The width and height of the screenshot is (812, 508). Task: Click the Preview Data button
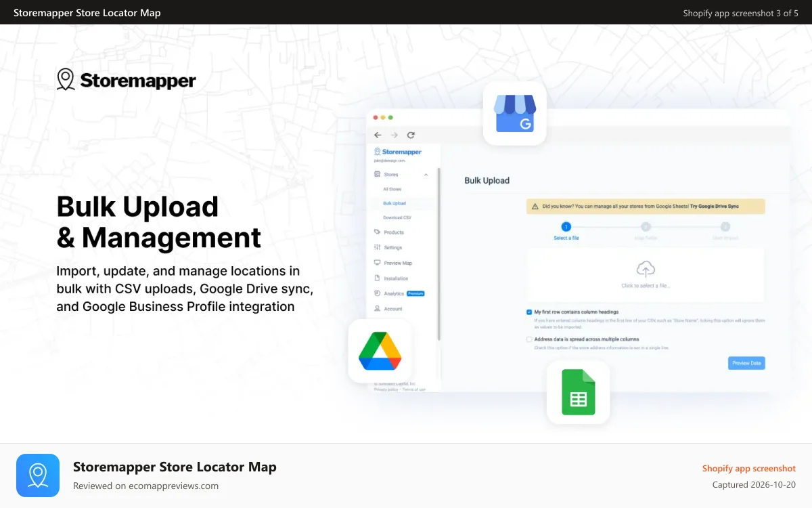(x=746, y=363)
